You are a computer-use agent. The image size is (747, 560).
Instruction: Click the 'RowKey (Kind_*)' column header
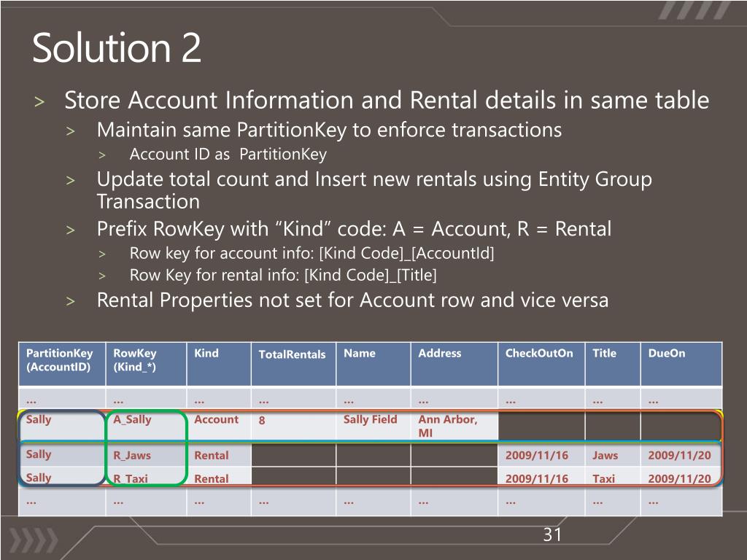click(x=146, y=364)
